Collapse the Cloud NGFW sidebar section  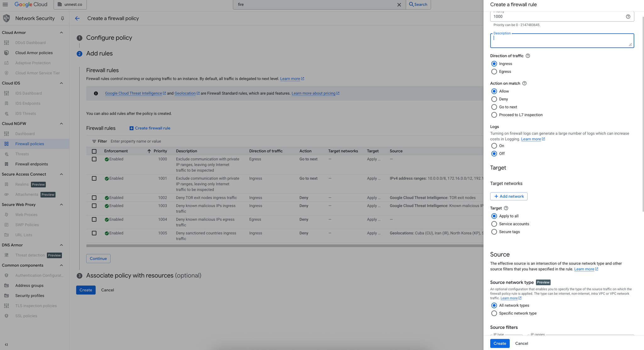[61, 124]
